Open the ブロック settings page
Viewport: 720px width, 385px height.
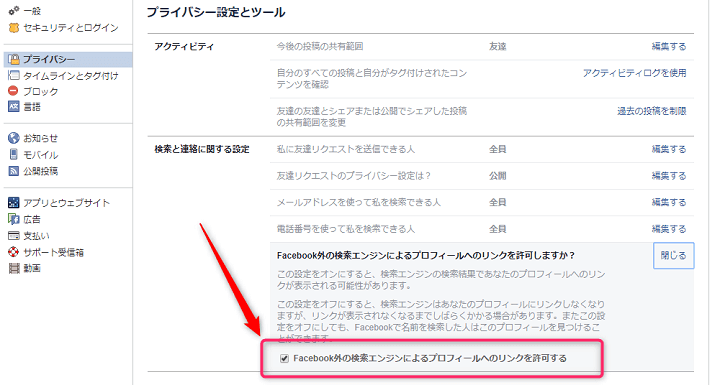click(x=40, y=91)
